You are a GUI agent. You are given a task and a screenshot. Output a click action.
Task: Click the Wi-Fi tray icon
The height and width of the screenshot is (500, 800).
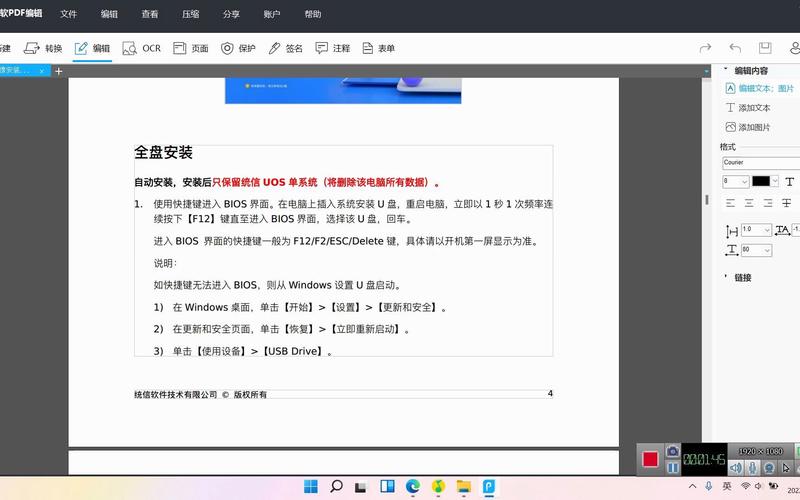pyautogui.click(x=745, y=486)
